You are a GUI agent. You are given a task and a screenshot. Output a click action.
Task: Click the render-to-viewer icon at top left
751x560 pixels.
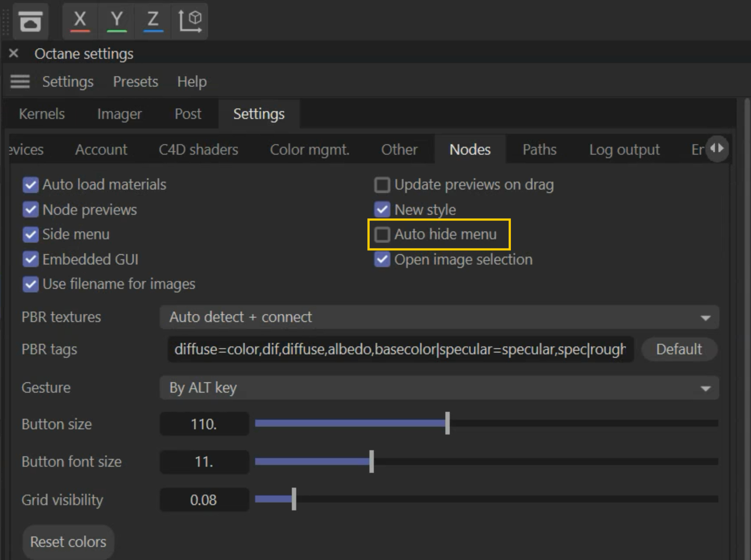[x=30, y=21]
